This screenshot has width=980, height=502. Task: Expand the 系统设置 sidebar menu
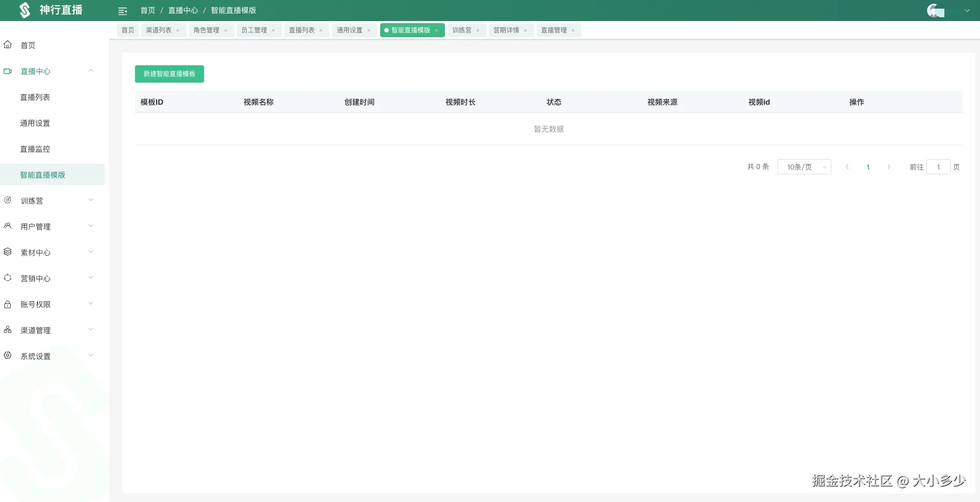click(91, 356)
